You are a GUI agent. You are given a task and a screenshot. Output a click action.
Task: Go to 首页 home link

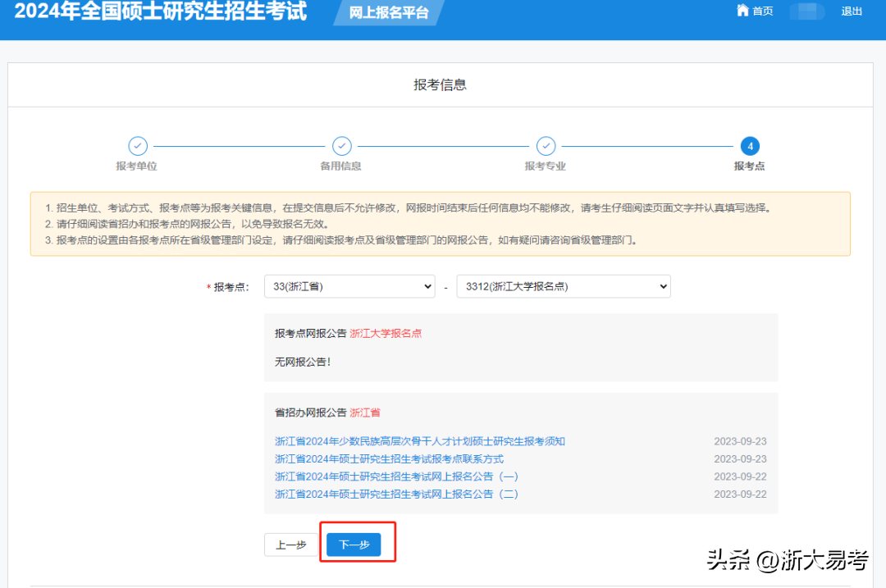coord(762,11)
